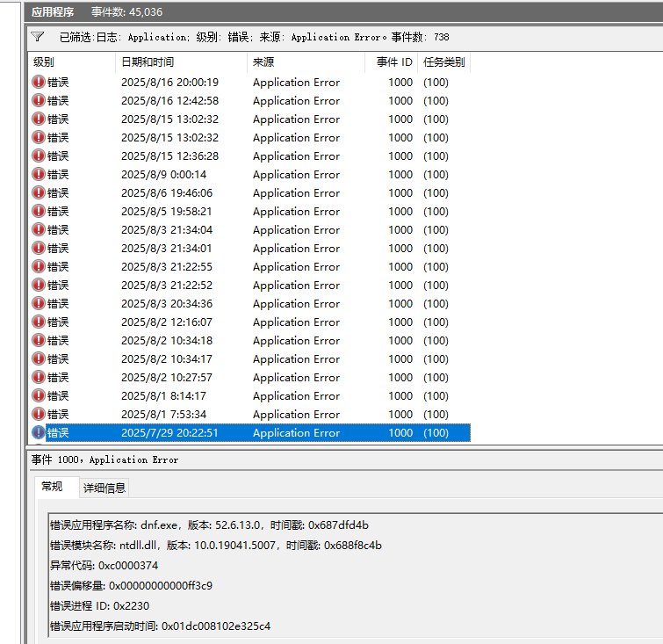The height and width of the screenshot is (644, 663).
Task: Switch to the 详细信息 tab
Action: (104, 488)
